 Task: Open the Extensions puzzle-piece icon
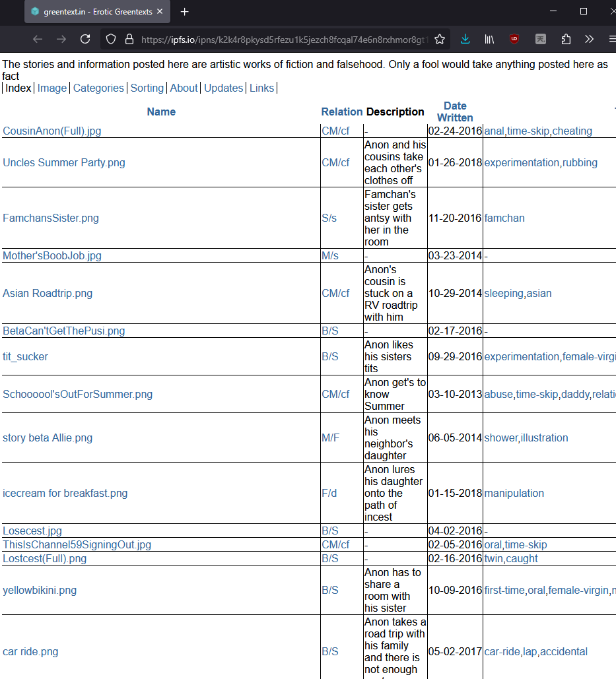pos(566,40)
